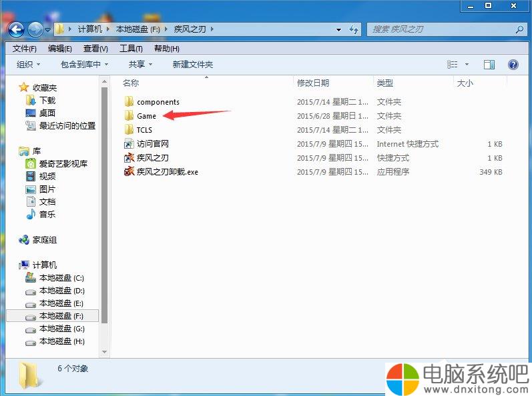Open the 文件(F) menu

pyautogui.click(x=25, y=49)
